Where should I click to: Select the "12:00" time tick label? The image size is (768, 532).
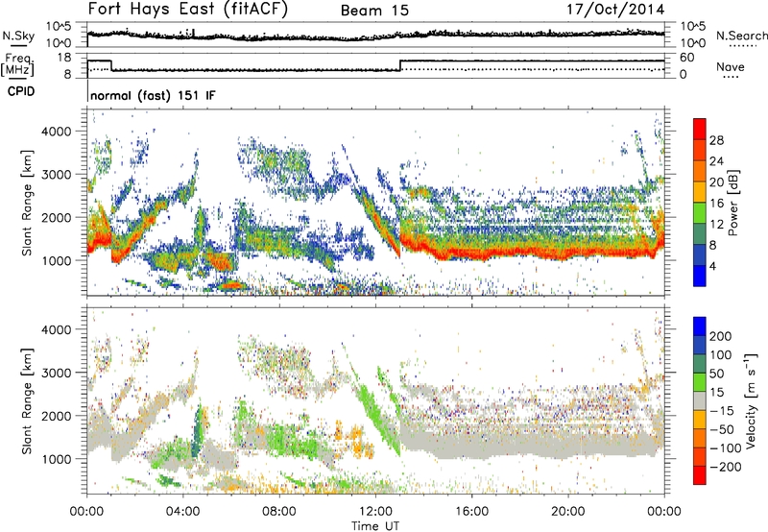click(375, 512)
